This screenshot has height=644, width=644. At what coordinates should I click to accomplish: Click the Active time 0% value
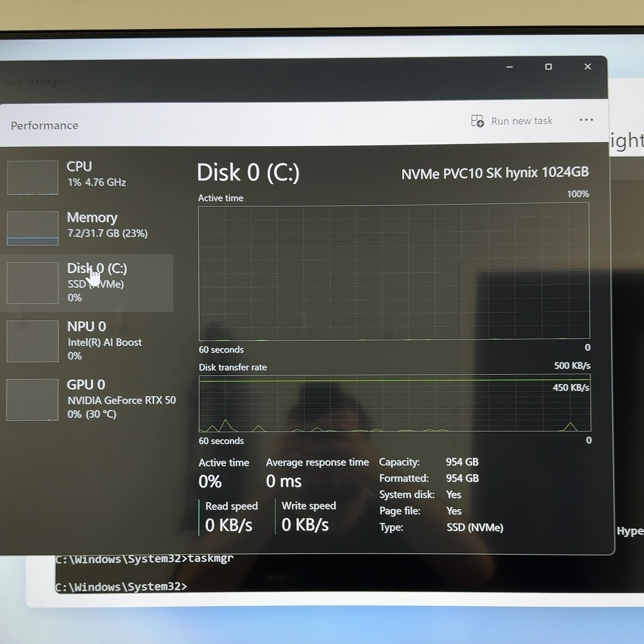(x=210, y=482)
